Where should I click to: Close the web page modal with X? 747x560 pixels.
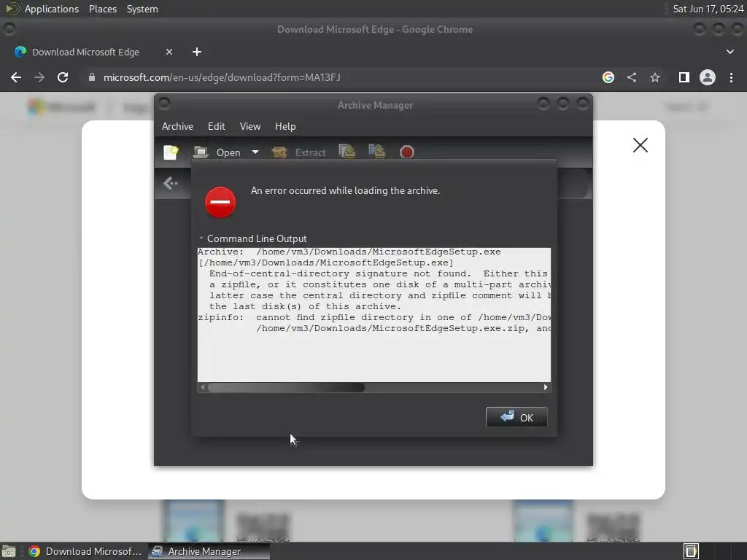pos(640,145)
